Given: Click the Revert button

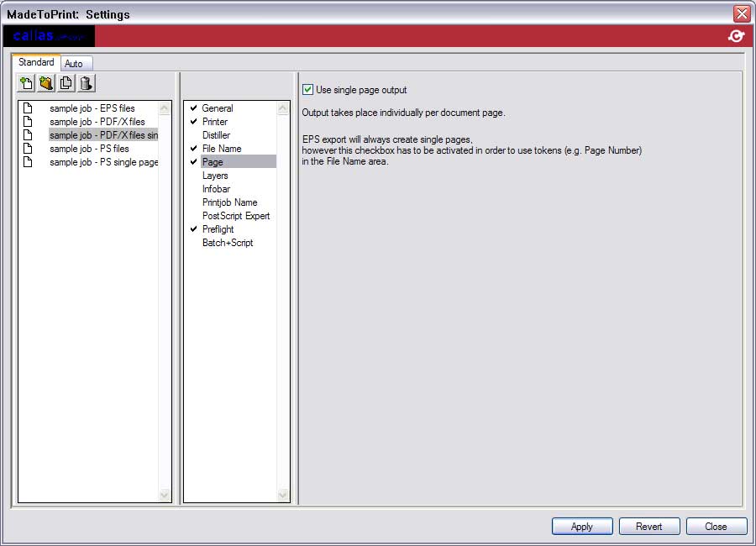Looking at the screenshot, I should pos(649,526).
